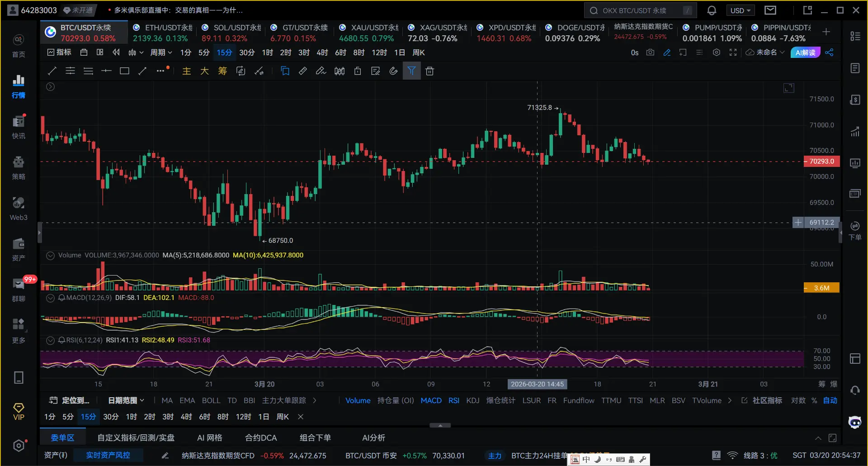This screenshot has width=868, height=466.
Task: Open the notification bell
Action: coord(712,10)
